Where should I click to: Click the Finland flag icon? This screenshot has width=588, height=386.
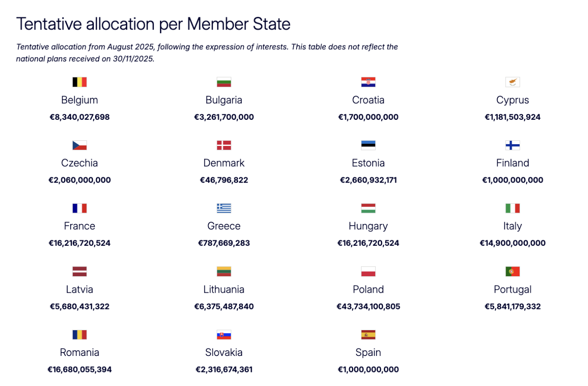point(513,145)
